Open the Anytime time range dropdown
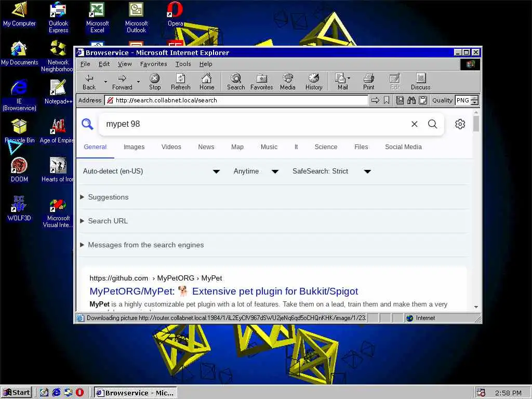The height and width of the screenshot is (399, 532). 256,171
